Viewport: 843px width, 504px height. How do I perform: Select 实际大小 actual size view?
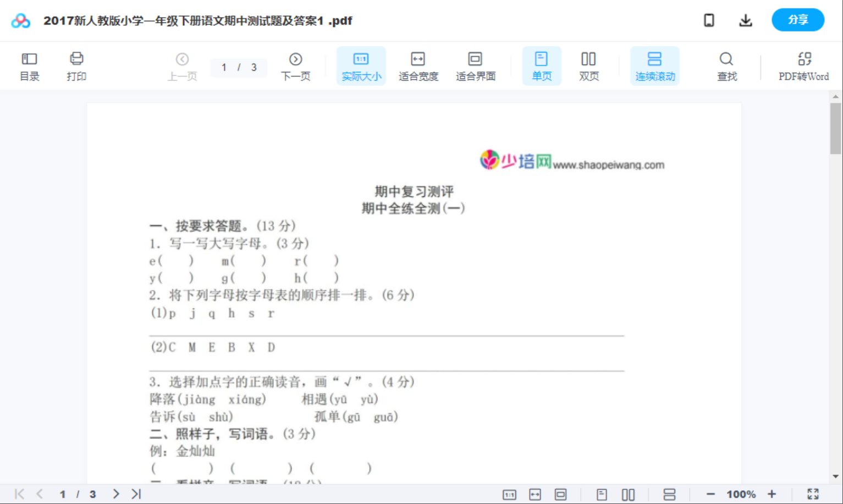[361, 65]
